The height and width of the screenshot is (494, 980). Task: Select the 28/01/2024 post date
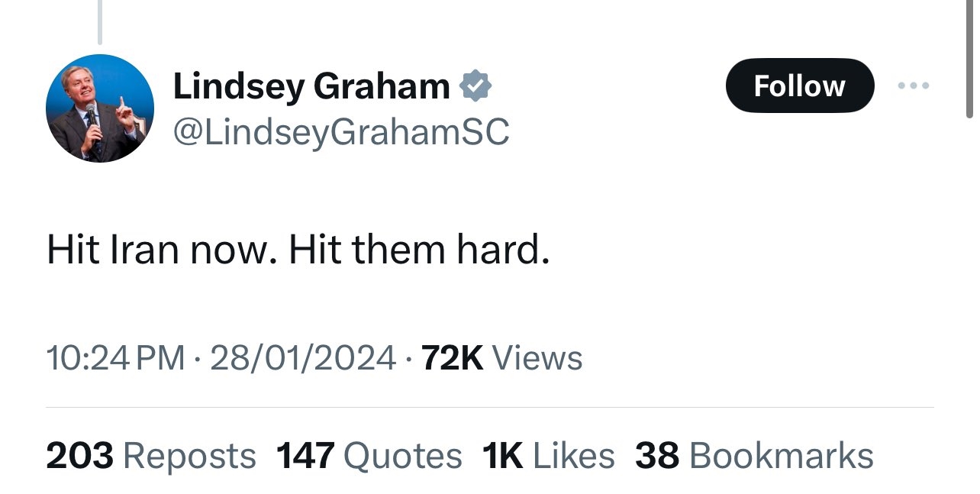pos(303,357)
